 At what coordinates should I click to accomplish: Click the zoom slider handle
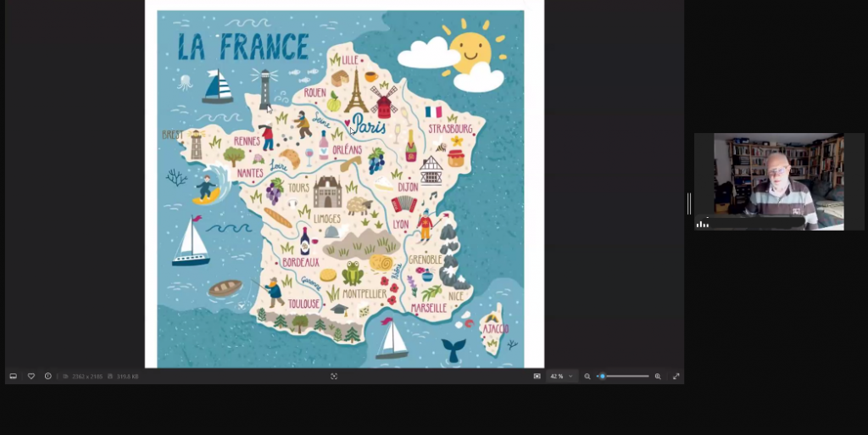point(603,376)
